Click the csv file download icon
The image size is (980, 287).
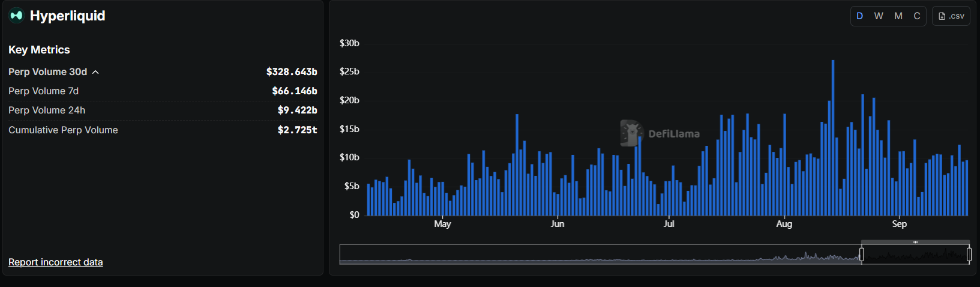point(942,16)
